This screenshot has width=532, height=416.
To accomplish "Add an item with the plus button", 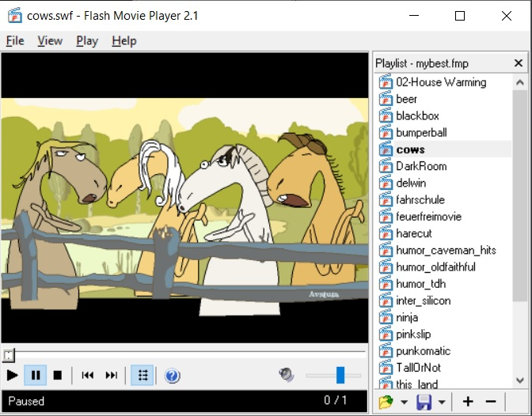I will coord(468,402).
